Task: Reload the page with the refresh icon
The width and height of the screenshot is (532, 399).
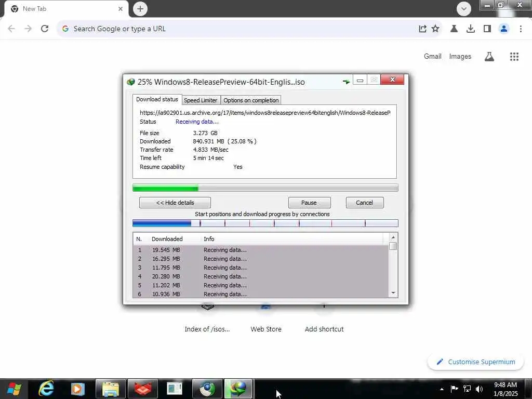Action: (45, 29)
